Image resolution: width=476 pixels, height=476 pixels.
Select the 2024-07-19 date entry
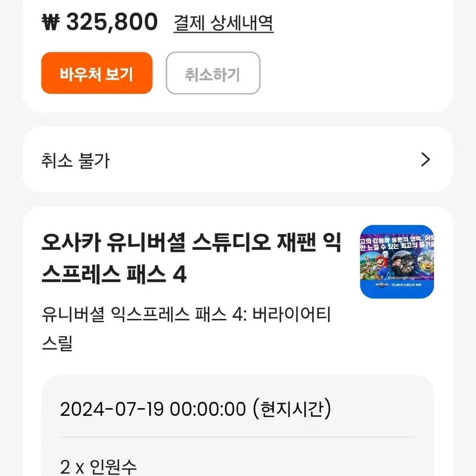[112, 409]
